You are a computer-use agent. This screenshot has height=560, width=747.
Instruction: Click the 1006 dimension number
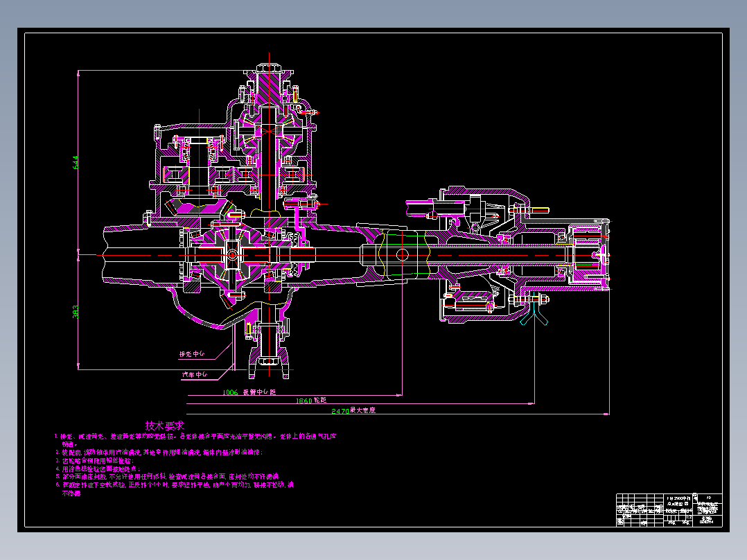[230, 392]
